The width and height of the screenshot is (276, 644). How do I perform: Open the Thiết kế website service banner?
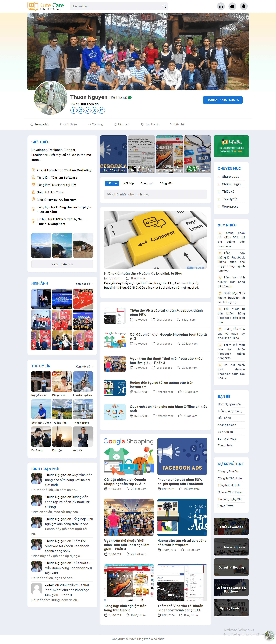231,527
